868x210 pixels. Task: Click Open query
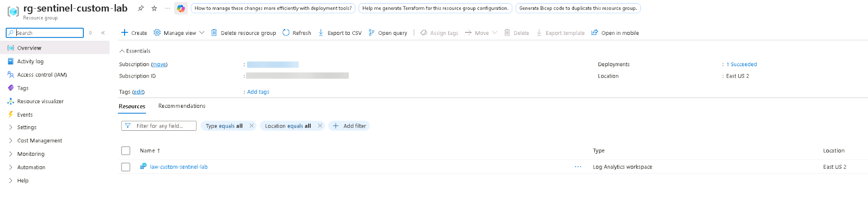[x=387, y=33]
